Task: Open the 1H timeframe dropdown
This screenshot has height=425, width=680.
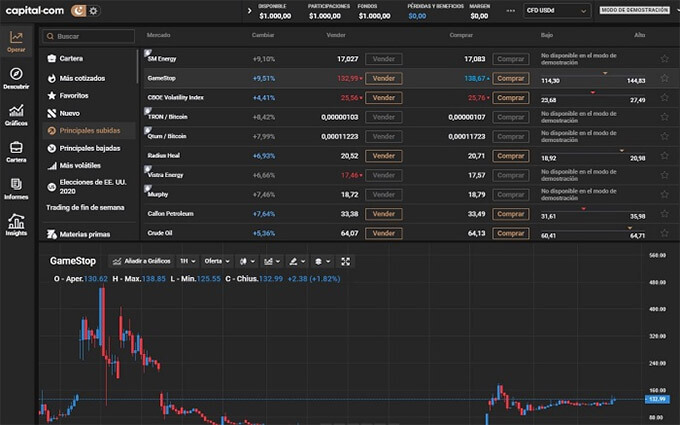Action: [187, 261]
